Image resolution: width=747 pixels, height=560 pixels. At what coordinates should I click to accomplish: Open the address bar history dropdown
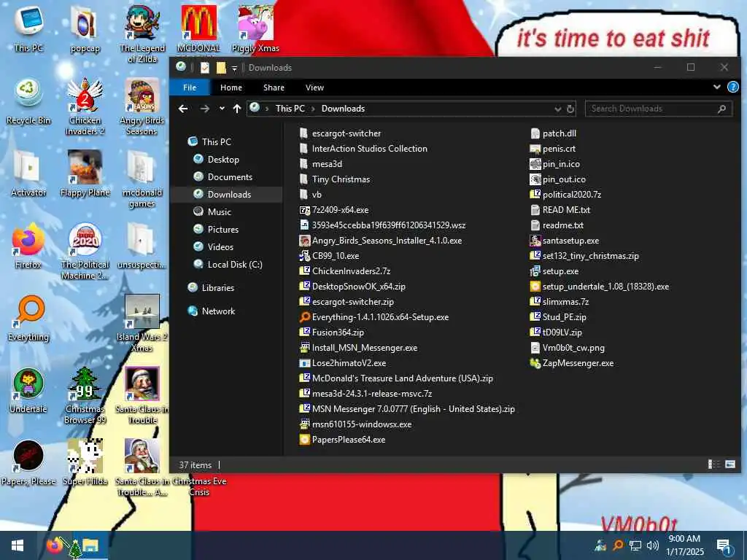click(557, 109)
